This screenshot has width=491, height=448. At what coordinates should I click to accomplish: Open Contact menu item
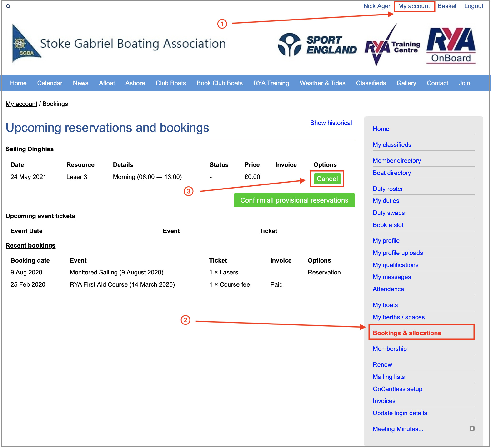437,83
